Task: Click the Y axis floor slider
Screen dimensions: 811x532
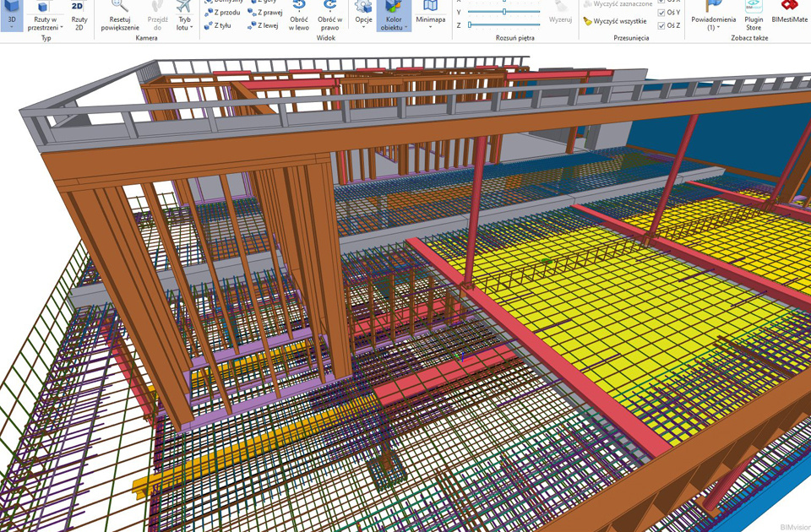Action: (x=504, y=13)
